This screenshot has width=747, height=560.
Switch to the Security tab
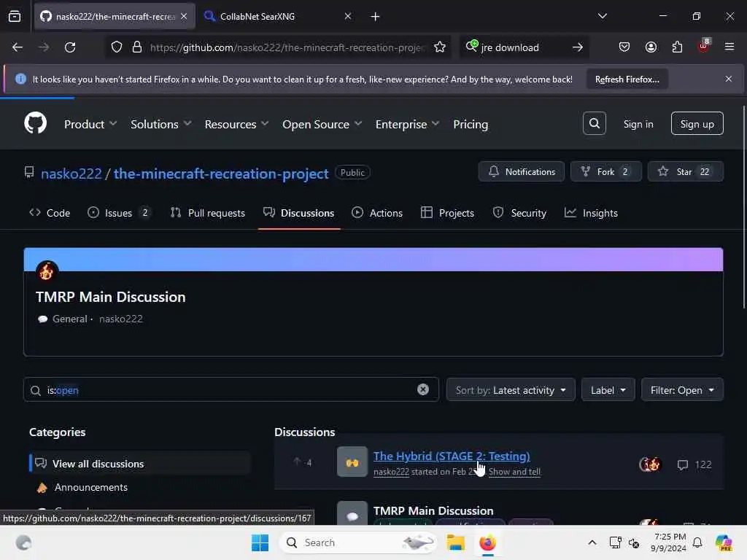pyautogui.click(x=519, y=213)
